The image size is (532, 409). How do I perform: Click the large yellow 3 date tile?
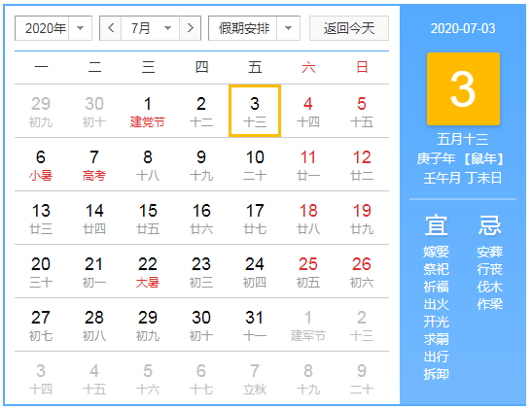pos(463,88)
